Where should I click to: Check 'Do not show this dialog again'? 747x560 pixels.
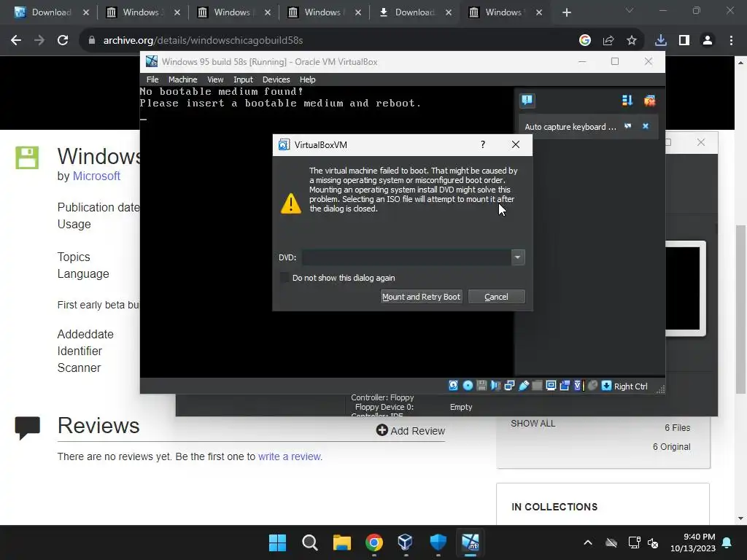(x=285, y=278)
